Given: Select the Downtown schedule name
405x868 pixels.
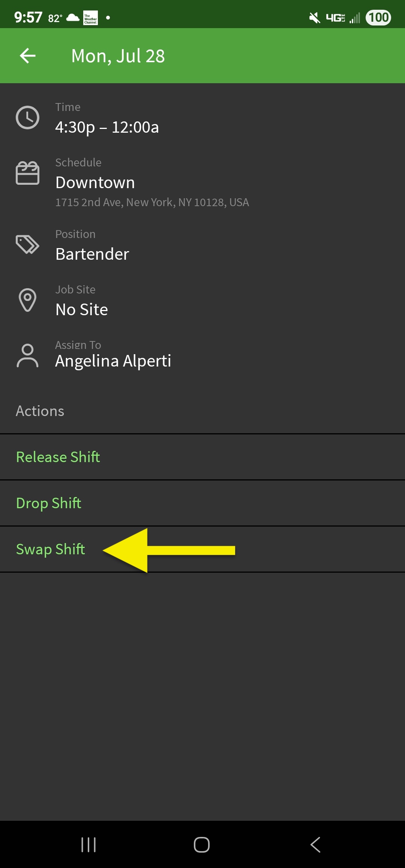Looking at the screenshot, I should click(x=95, y=183).
